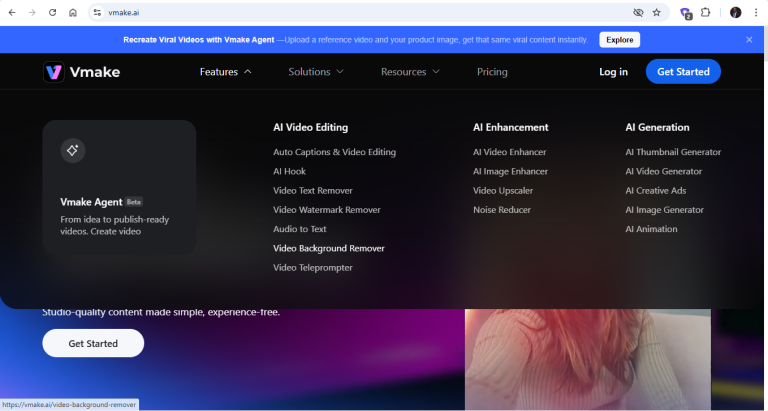768x411 pixels.
Task: Select Audio to Text
Action: pyautogui.click(x=300, y=229)
